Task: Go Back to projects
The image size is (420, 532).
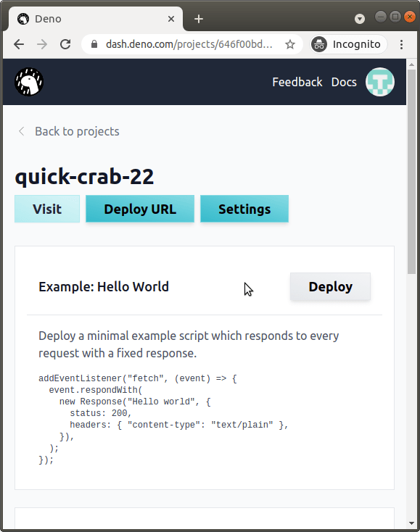Action: pos(69,131)
